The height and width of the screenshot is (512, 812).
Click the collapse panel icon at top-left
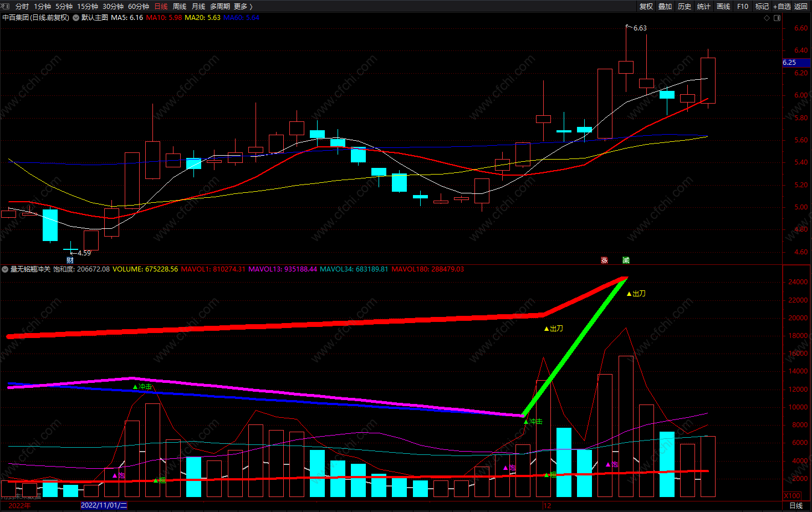click(6, 6)
